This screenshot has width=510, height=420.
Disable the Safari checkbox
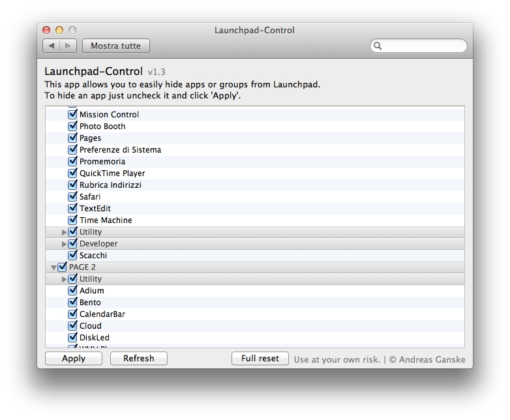(72, 196)
